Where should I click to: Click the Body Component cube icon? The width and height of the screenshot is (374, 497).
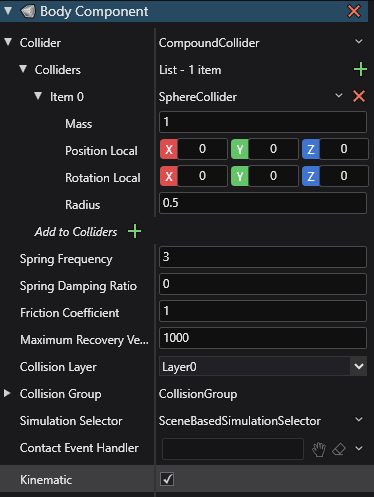pos(28,11)
